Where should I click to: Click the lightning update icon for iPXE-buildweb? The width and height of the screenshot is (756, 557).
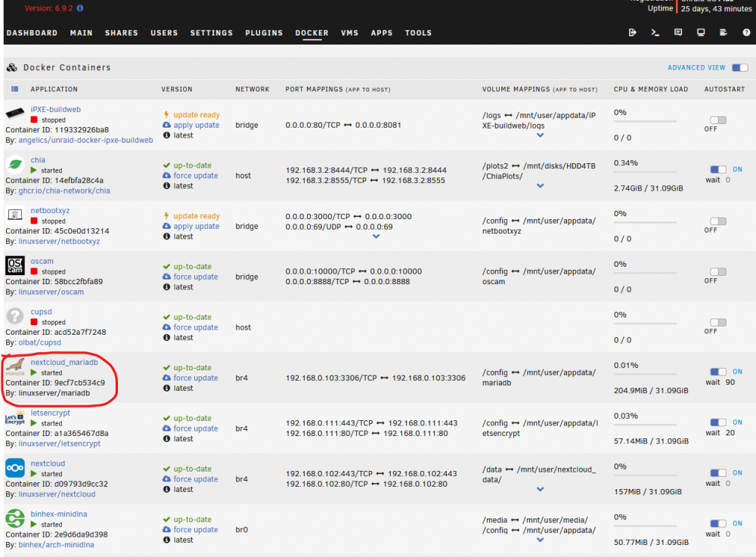166,115
